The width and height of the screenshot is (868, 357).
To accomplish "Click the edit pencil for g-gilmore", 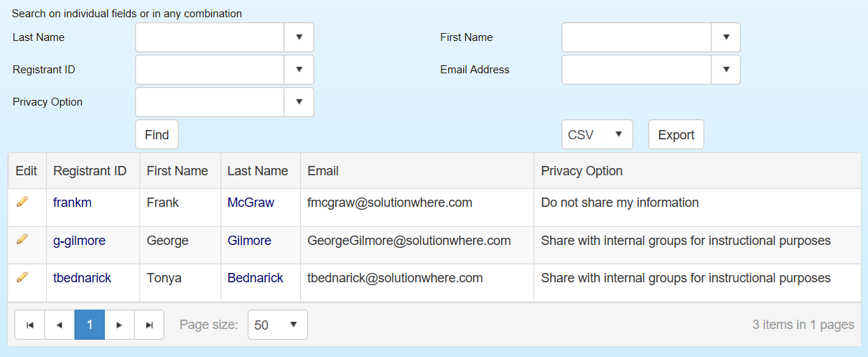I will click(x=22, y=239).
